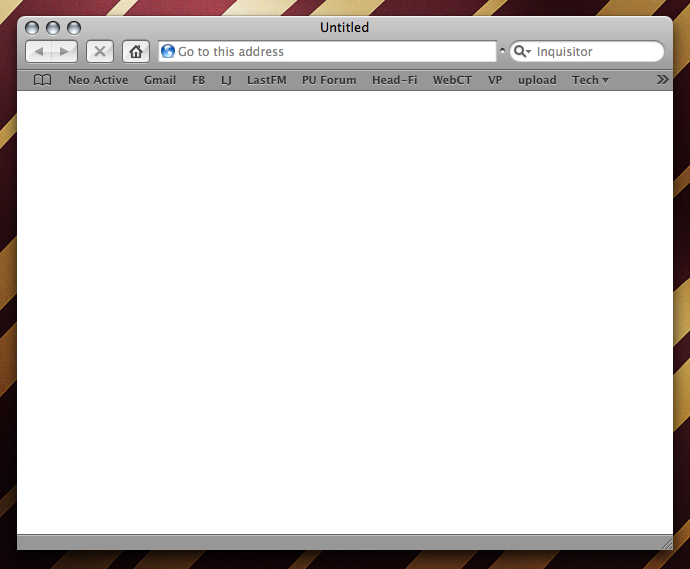This screenshot has width=690, height=569.
Task: Open the LJ bookmark
Action: click(226, 80)
